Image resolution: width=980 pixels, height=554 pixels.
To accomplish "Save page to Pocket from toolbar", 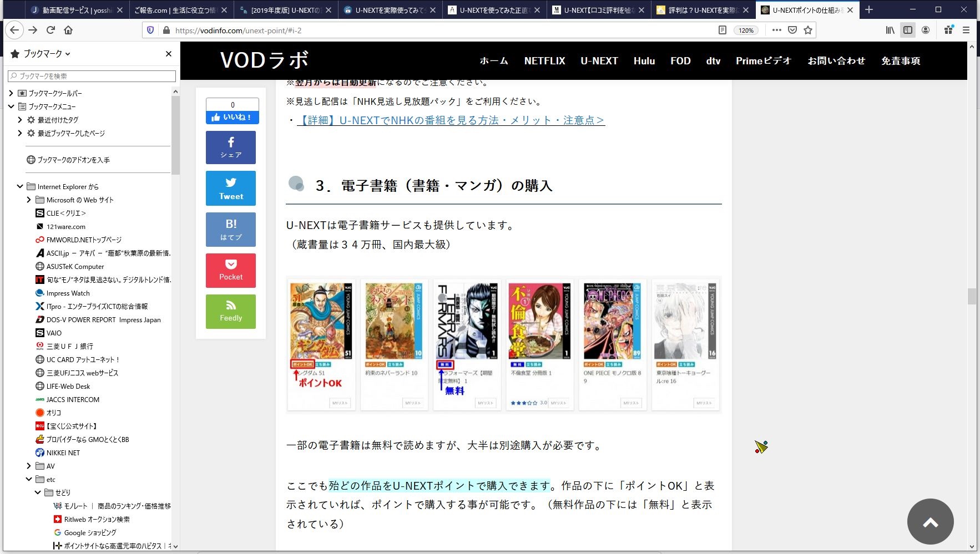I will coord(792,31).
